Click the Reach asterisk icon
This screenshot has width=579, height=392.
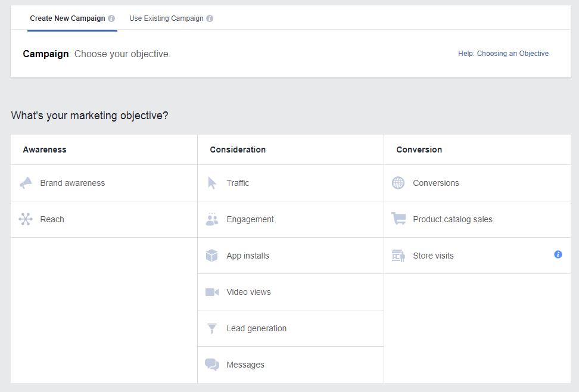click(26, 219)
